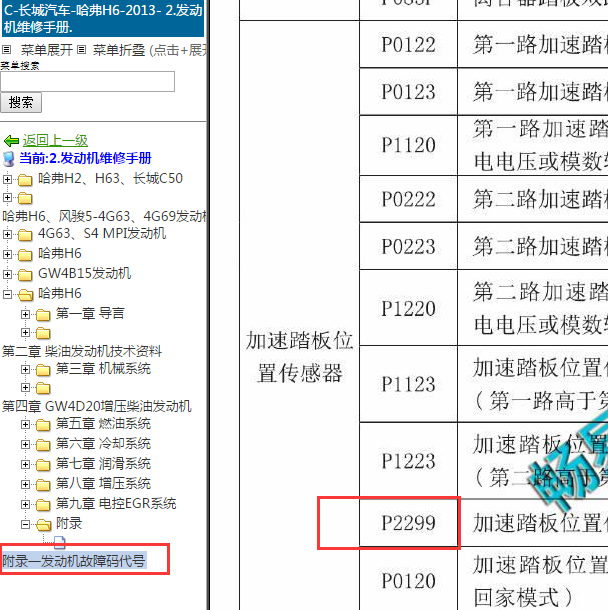Screen dimensions: 608x610
Task: Click folder icon above 第二章 柴油发动机技术资料
Action: pyautogui.click(x=43, y=333)
